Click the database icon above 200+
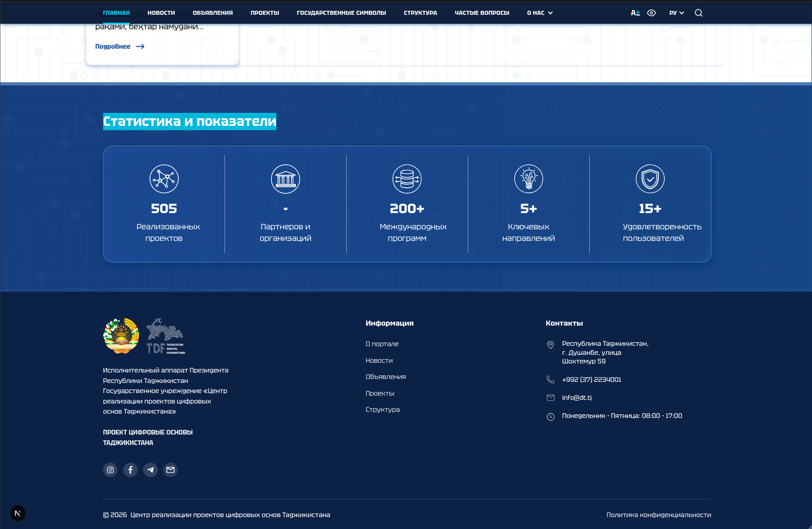 click(x=407, y=179)
